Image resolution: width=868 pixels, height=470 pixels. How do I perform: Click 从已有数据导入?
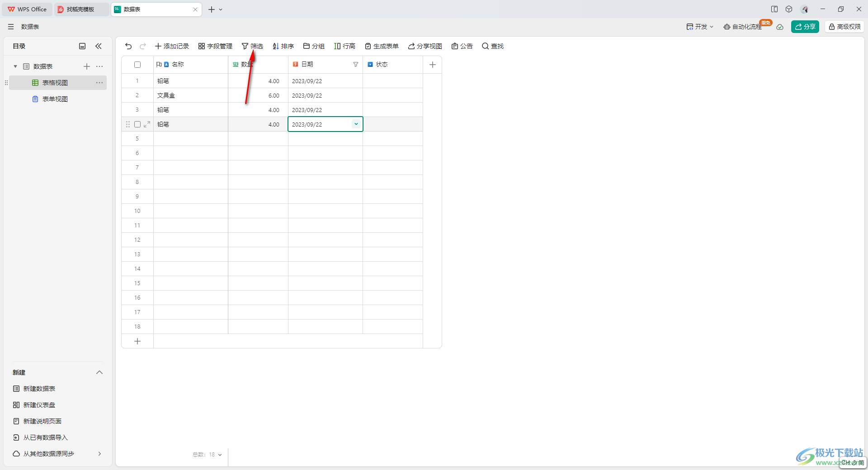coord(41,437)
